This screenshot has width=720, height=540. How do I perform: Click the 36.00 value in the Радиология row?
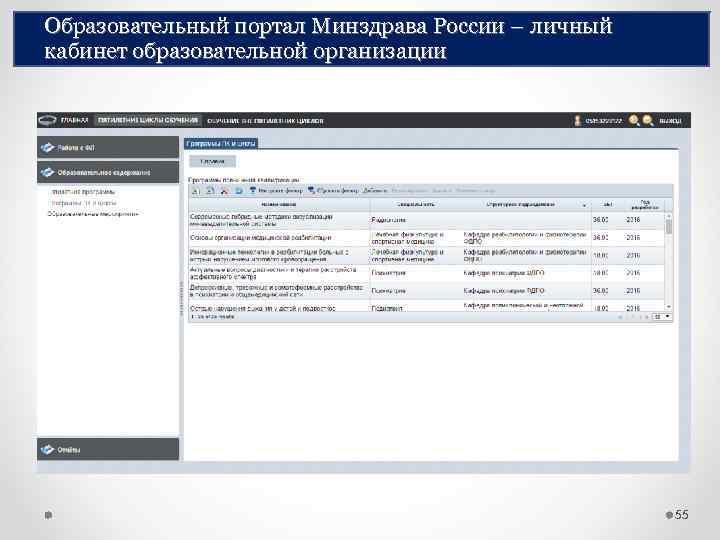pos(600,220)
